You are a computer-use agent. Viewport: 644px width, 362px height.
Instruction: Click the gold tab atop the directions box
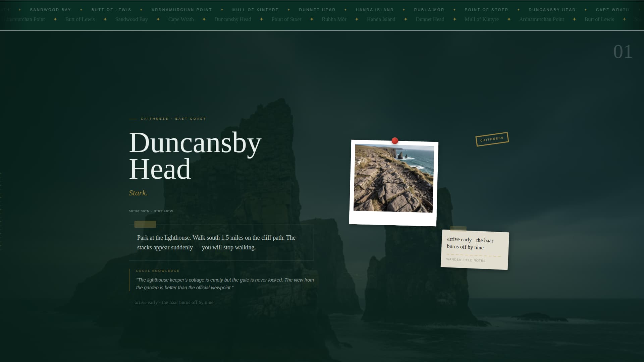click(x=145, y=224)
